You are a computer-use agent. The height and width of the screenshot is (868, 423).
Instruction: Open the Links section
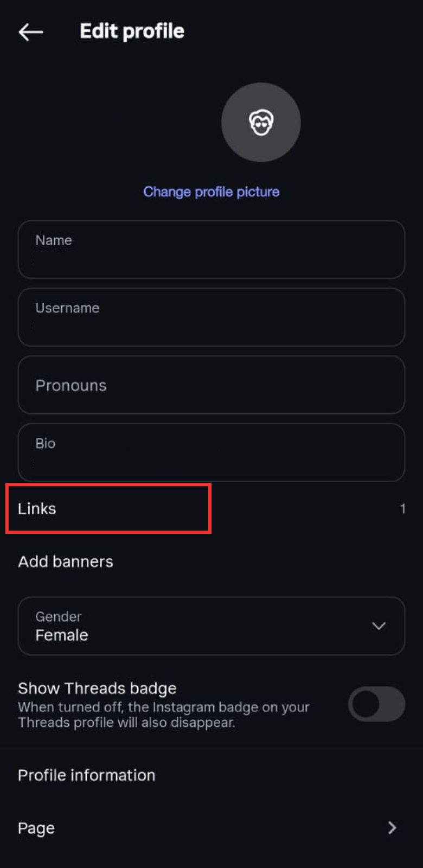click(37, 509)
